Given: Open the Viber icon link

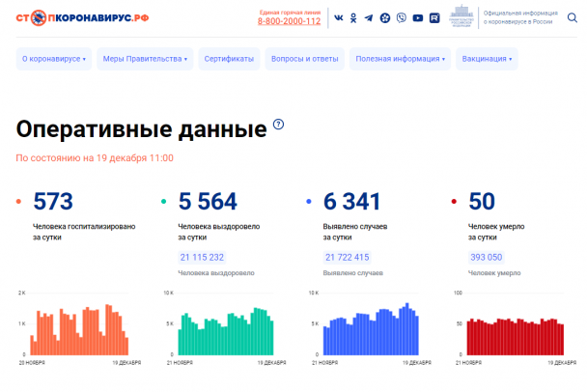Looking at the screenshot, I should coord(401,17).
